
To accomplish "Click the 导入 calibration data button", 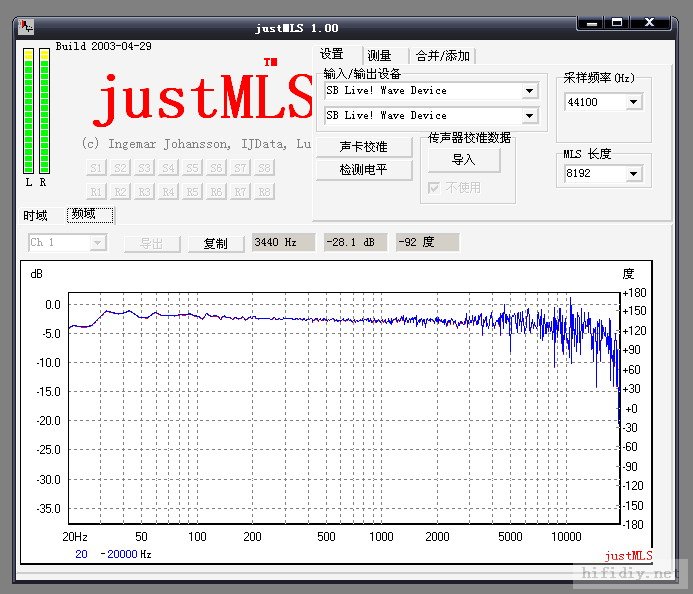I will (x=464, y=160).
